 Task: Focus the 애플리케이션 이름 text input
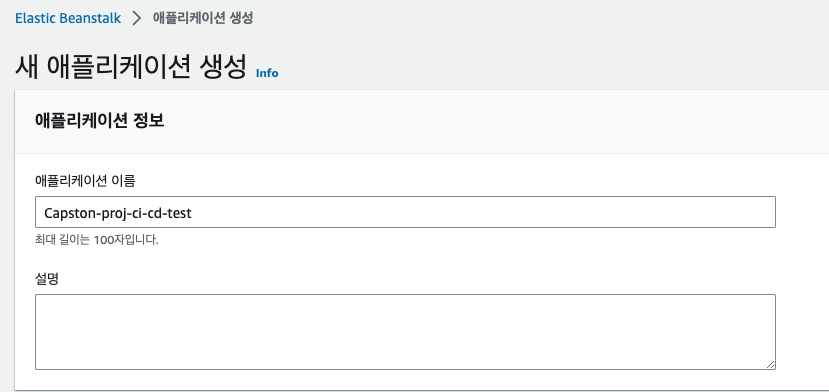pyautogui.click(x=405, y=212)
